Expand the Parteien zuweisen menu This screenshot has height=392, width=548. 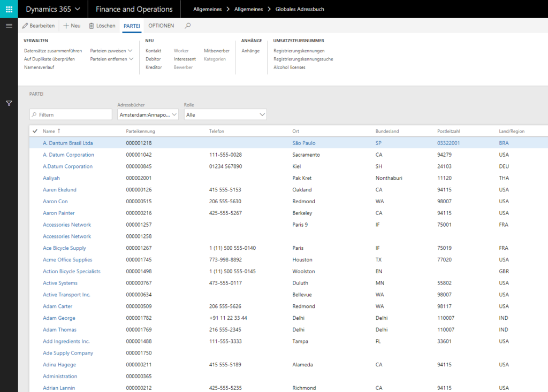tap(111, 51)
